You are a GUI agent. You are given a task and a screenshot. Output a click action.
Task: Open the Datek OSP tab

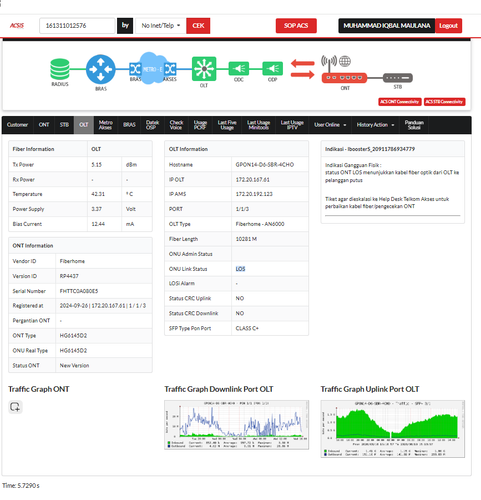pyautogui.click(x=152, y=125)
